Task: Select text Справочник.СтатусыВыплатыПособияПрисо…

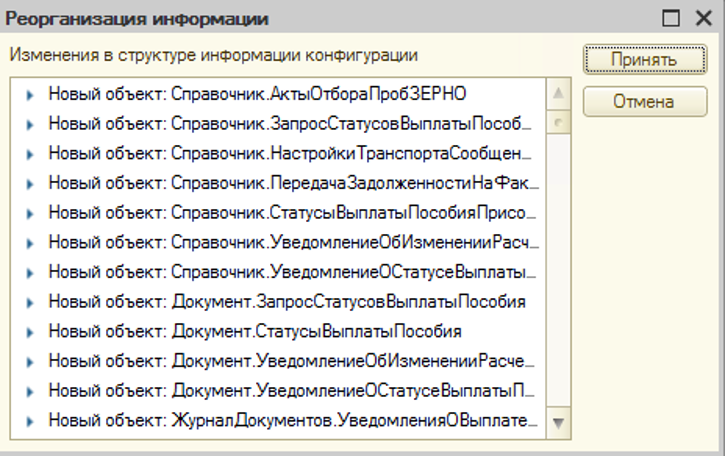Action: click(x=354, y=213)
